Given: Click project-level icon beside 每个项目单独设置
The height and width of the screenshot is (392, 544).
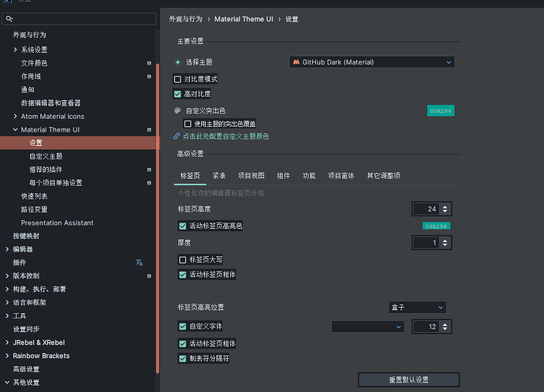Looking at the screenshot, I should click(x=149, y=183).
